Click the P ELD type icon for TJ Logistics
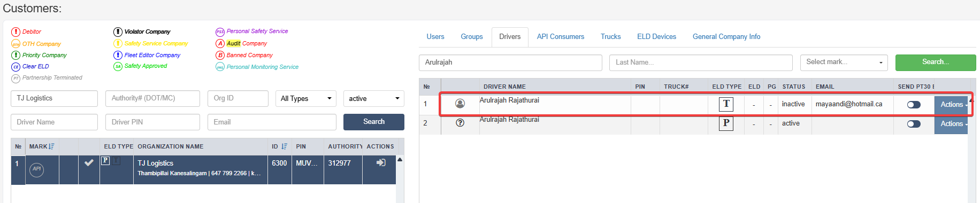The width and height of the screenshot is (980, 203). (x=105, y=160)
